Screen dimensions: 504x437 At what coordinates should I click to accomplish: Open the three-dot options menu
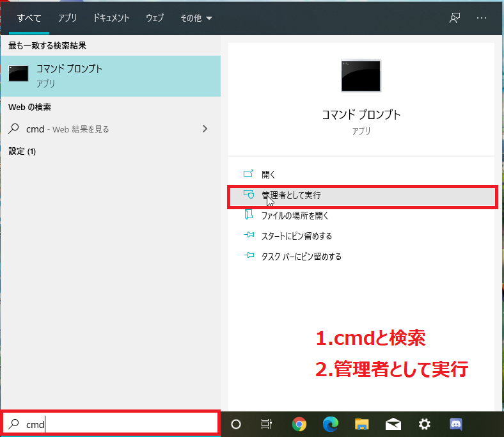(x=481, y=18)
